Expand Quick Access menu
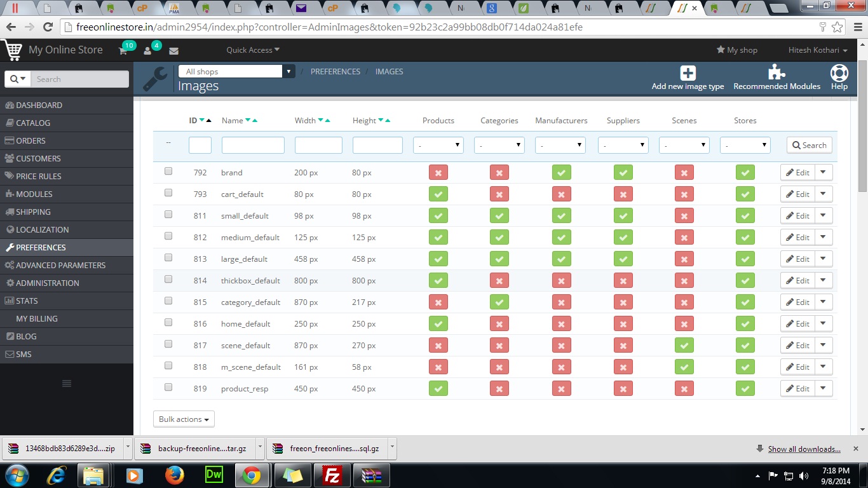The image size is (868, 488). tap(253, 50)
